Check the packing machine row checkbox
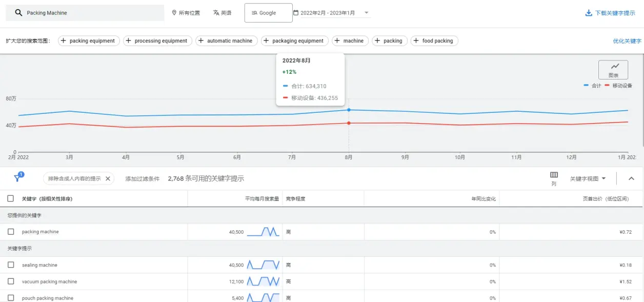 tap(11, 232)
